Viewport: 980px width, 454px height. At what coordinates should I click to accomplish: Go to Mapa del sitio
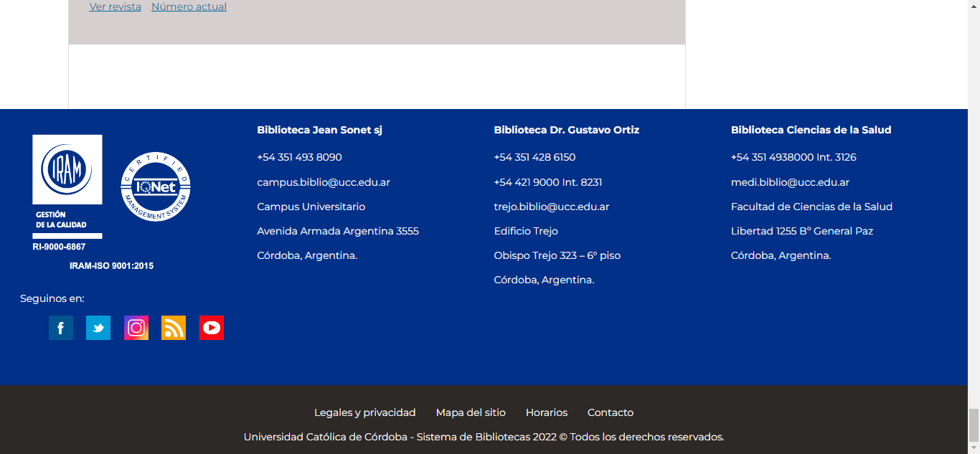pos(471,412)
